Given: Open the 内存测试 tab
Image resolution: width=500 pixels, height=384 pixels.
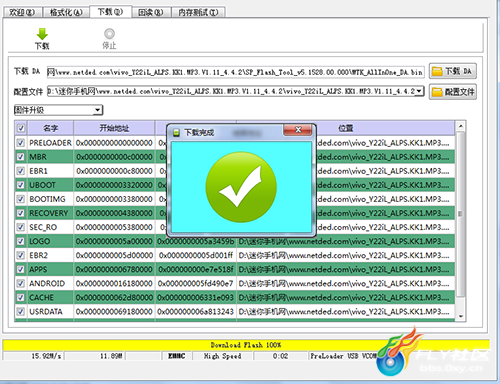Looking at the screenshot, I should coord(198,12).
